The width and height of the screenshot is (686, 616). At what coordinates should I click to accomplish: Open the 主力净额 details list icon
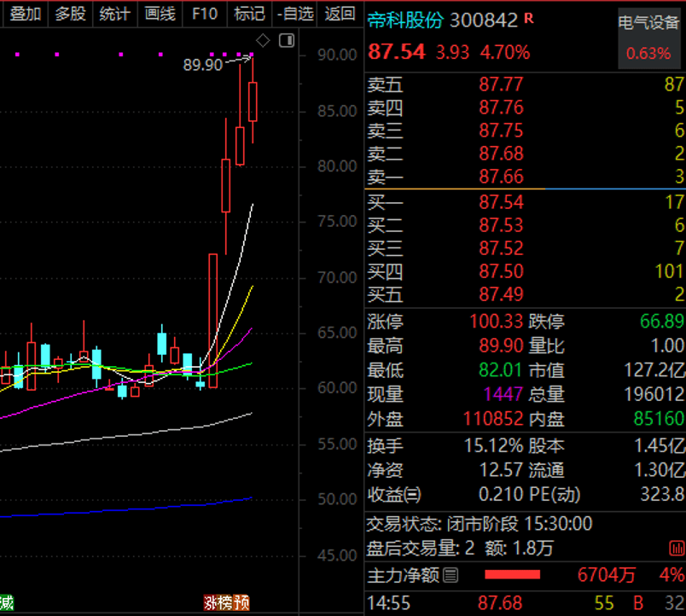451,575
